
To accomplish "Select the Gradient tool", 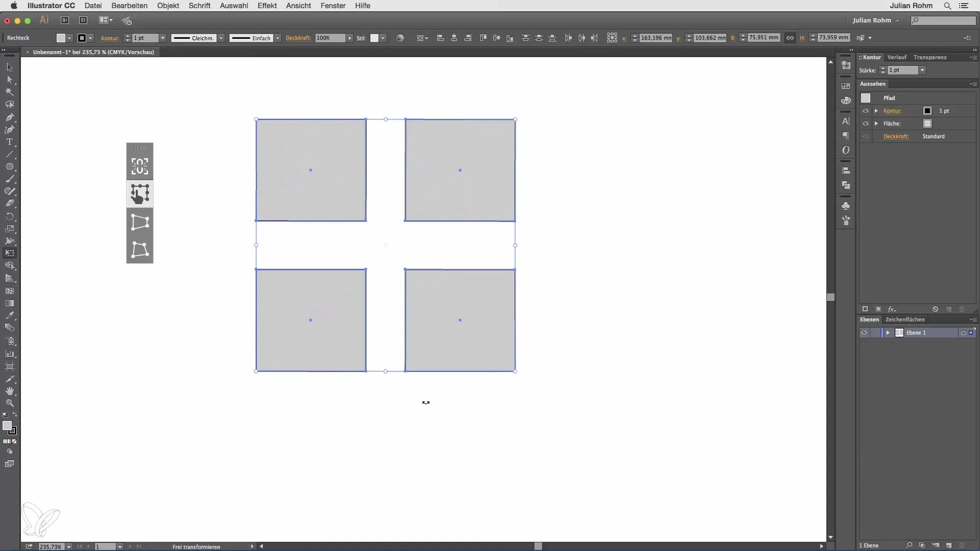I will (x=10, y=303).
